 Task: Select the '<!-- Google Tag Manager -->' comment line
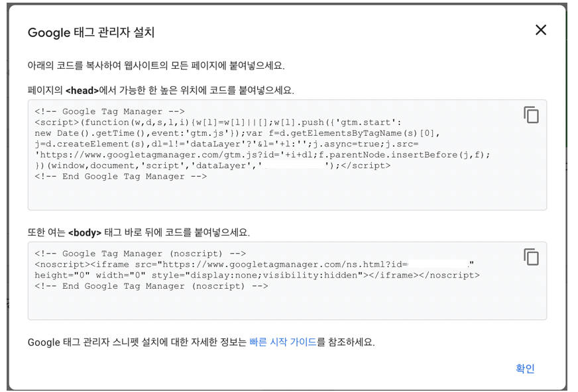[109, 111]
